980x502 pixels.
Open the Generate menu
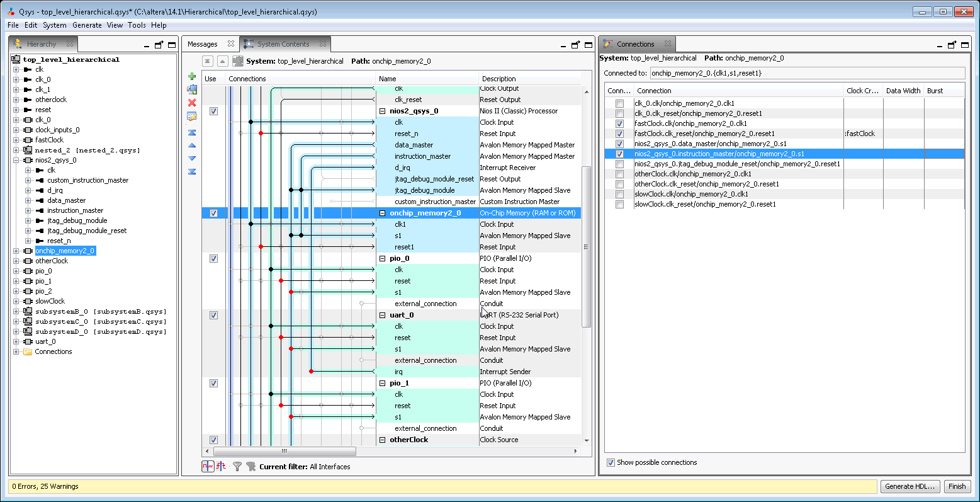click(87, 25)
